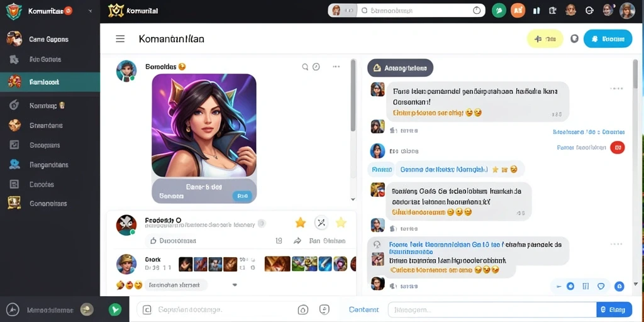Open three-dots menu on last chat message
The width and height of the screenshot is (644, 322).
pyautogui.click(x=616, y=245)
